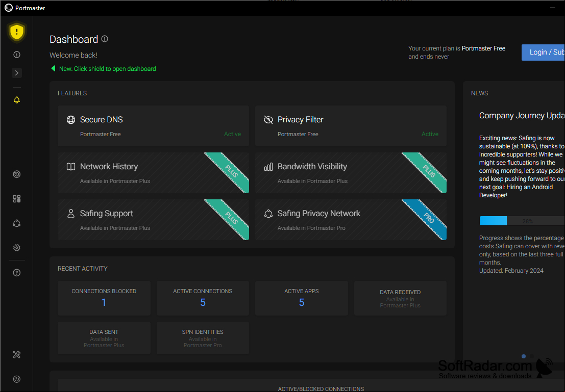This screenshot has height=392, width=565.
Task: Click the Connections Blocked count '1'
Action: pos(104,302)
